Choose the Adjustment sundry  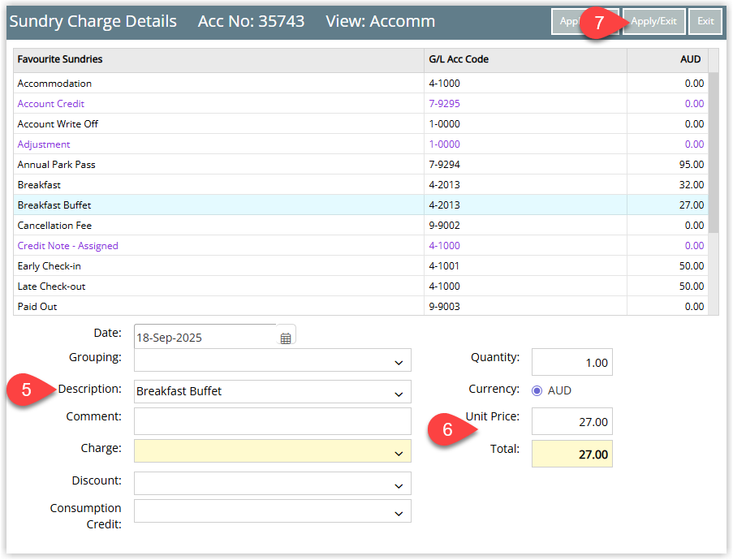click(x=360, y=144)
